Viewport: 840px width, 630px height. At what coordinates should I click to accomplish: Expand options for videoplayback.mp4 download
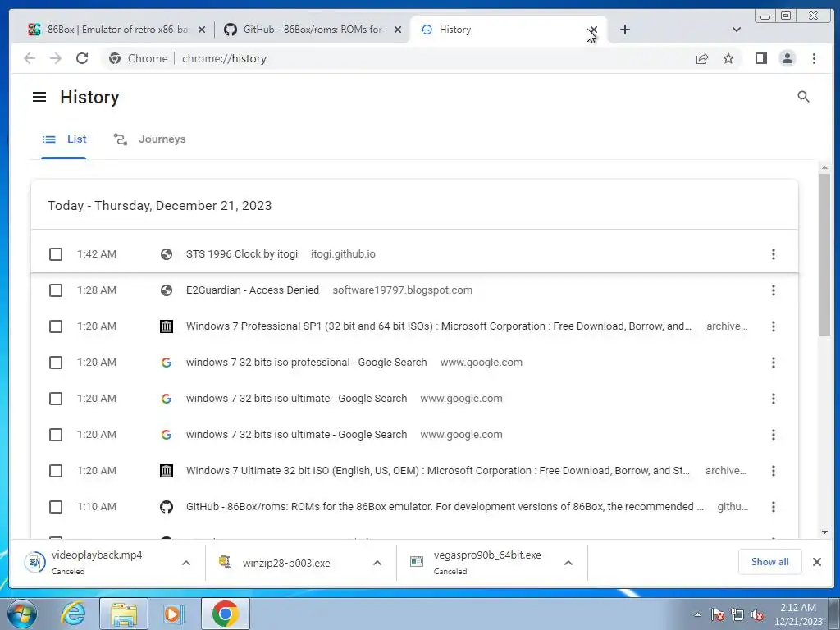click(x=186, y=563)
